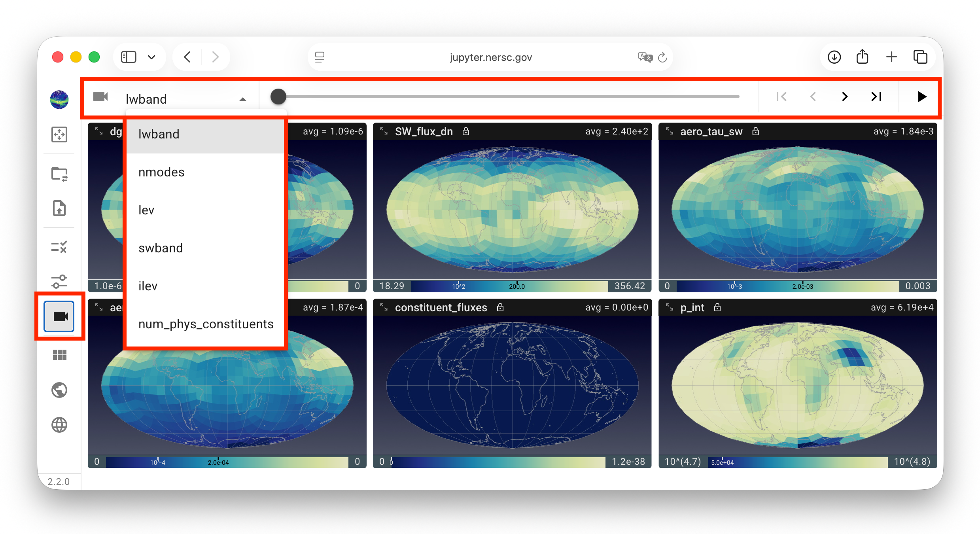The height and width of the screenshot is (534, 980).
Task: Click the reset camera view icon
Action: [59, 134]
